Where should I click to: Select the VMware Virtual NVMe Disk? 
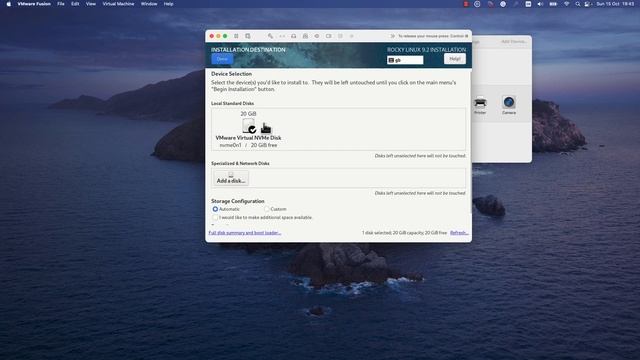coord(248,129)
